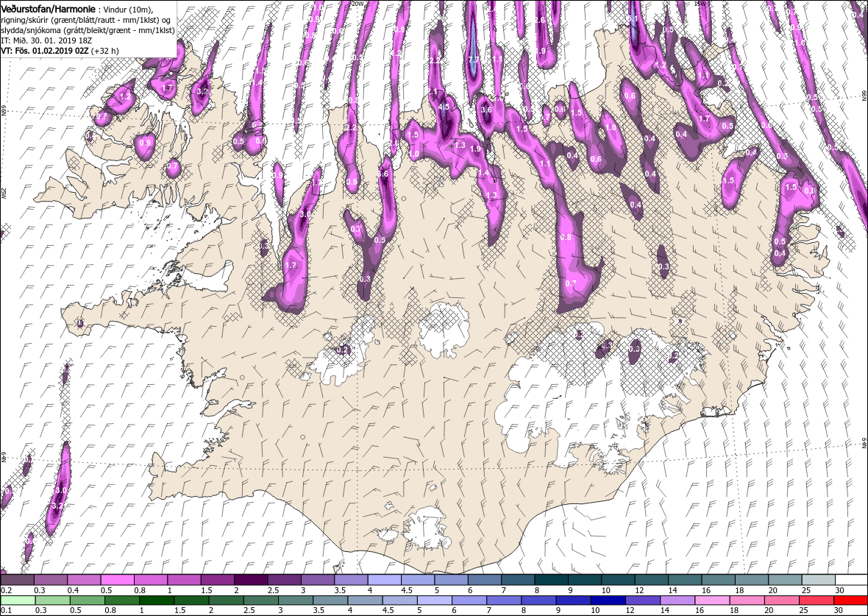Pick lower legend light pink swatch at 16

pos(711,601)
